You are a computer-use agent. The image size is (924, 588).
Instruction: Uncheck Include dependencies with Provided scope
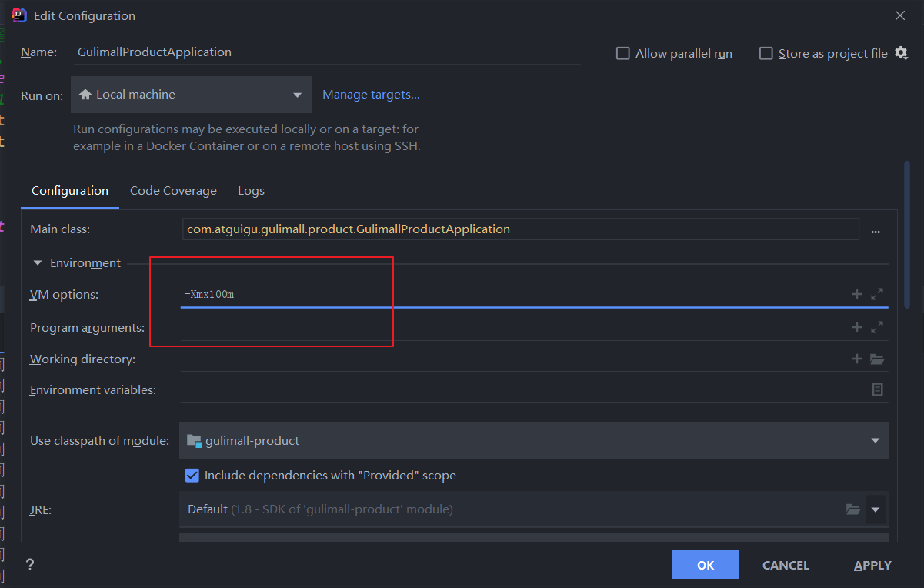point(192,475)
